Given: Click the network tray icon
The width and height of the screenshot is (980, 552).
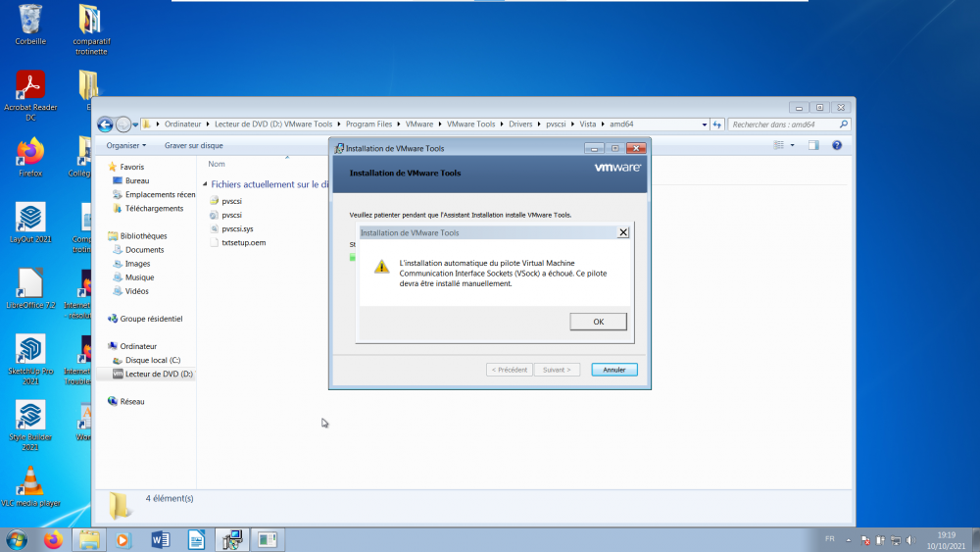Looking at the screenshot, I should coord(896,540).
